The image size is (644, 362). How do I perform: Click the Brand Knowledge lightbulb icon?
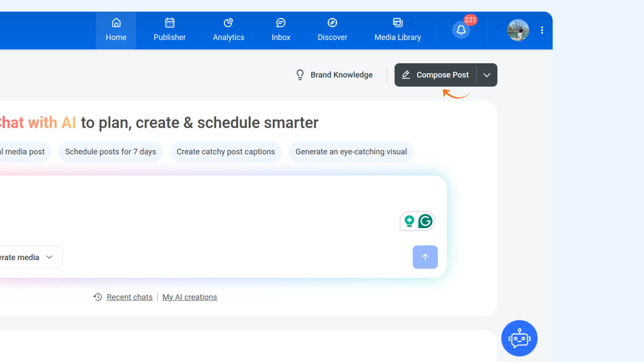click(x=300, y=75)
